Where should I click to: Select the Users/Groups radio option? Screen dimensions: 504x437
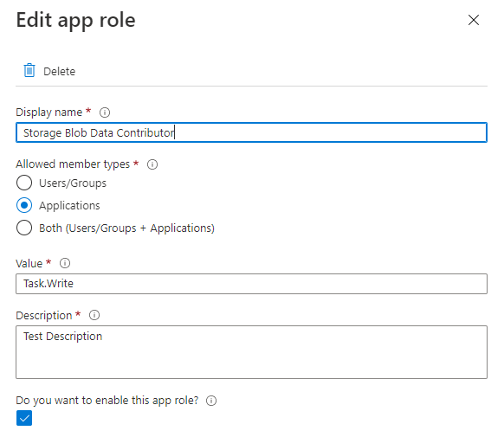click(24, 183)
